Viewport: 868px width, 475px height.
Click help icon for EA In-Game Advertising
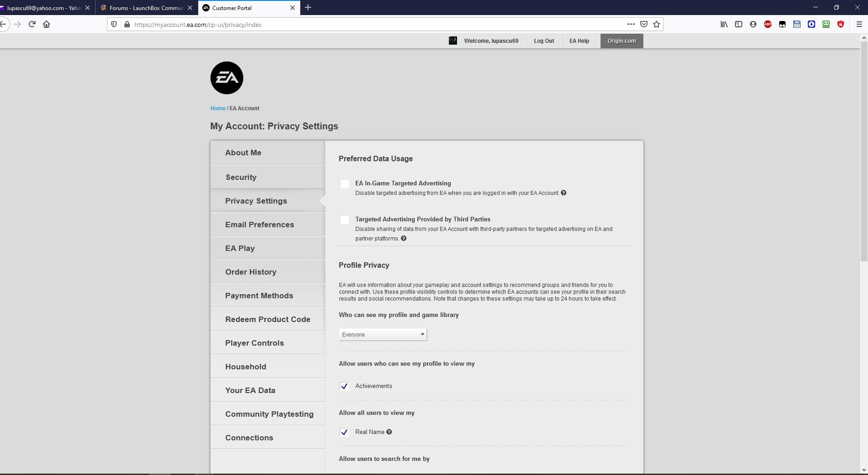[564, 193]
